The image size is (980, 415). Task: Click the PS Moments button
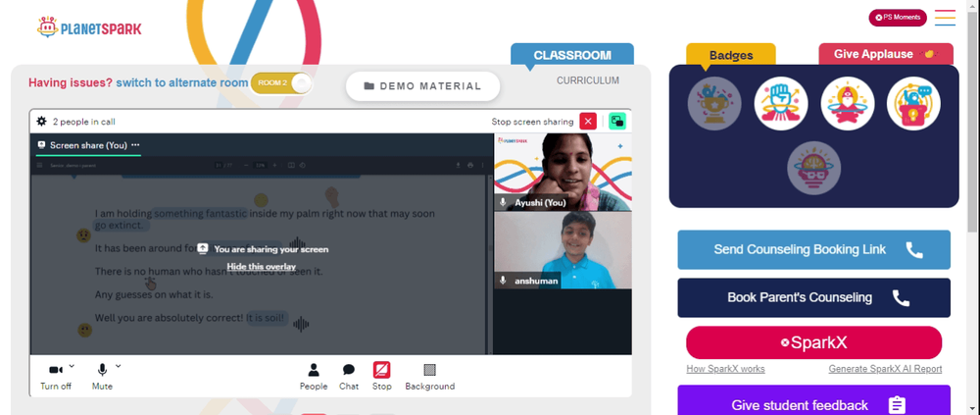898,18
